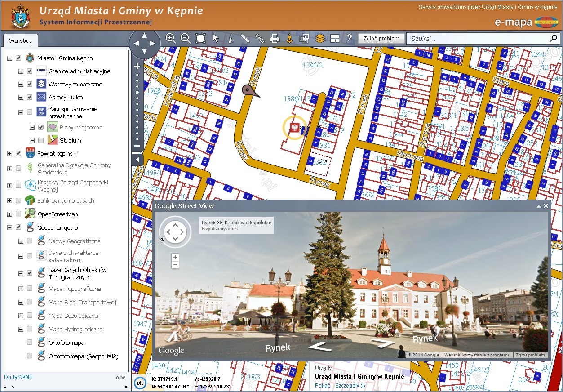563x392 pixels.
Task: Collapse the Google Street View panel
Action: (x=539, y=206)
